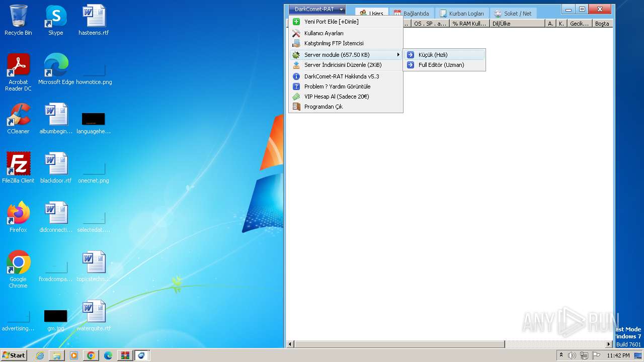Open the Soket / Net tab

coord(513,14)
